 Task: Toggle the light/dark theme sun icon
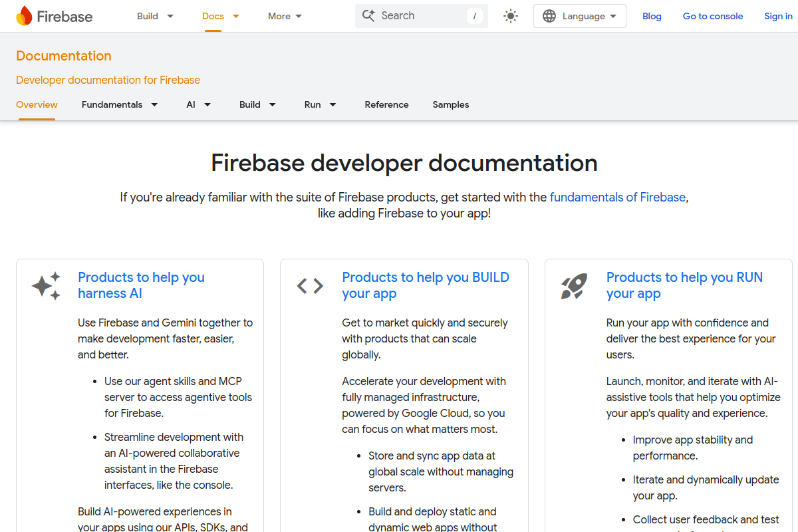pos(511,16)
